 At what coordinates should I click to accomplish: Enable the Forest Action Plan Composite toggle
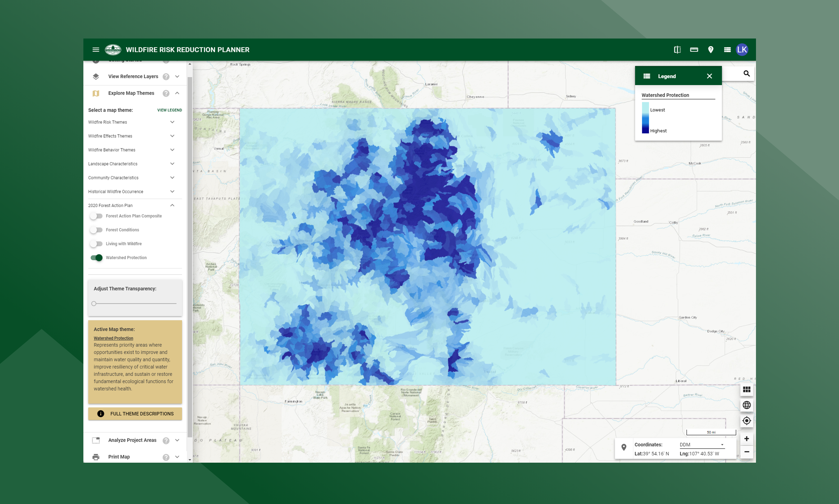96,216
